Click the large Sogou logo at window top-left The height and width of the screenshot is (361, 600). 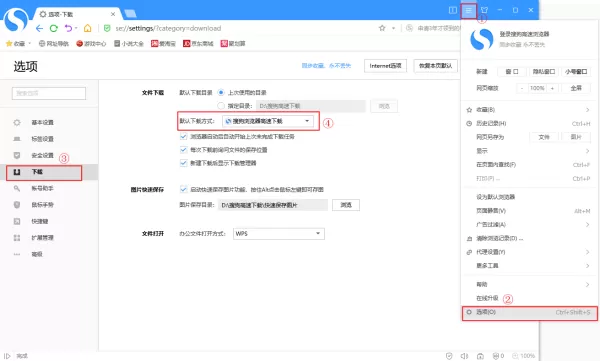16,20
